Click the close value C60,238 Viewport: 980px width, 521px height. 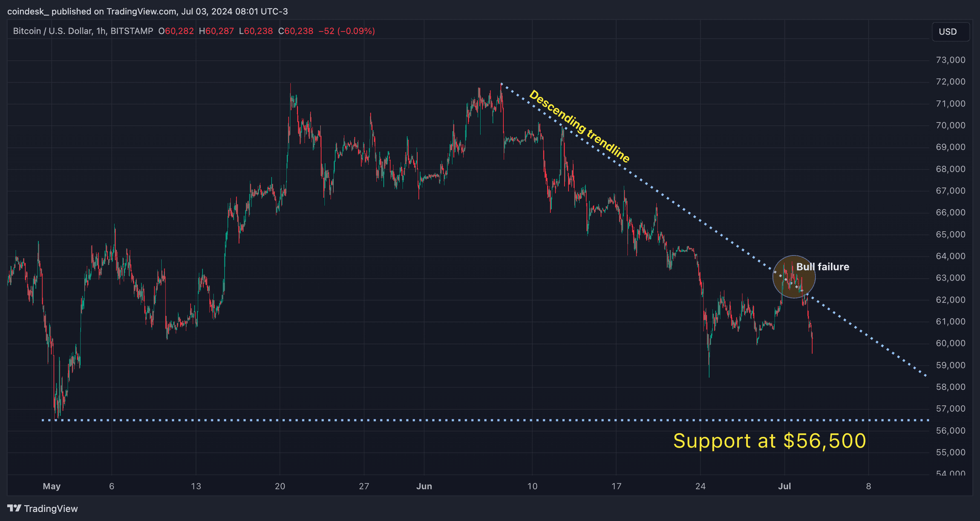(296, 31)
